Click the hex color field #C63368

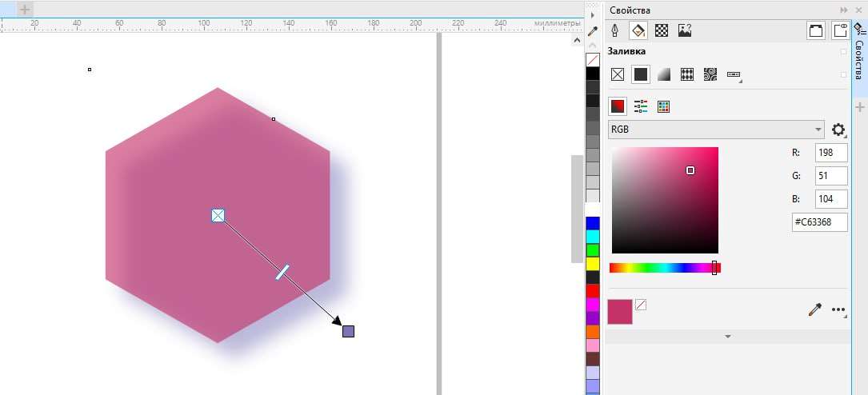click(820, 221)
